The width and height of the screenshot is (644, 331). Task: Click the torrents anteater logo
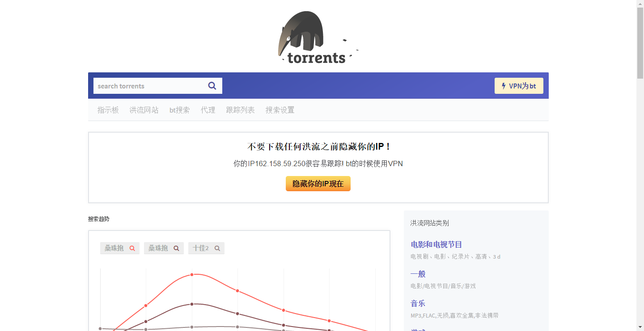(318, 37)
